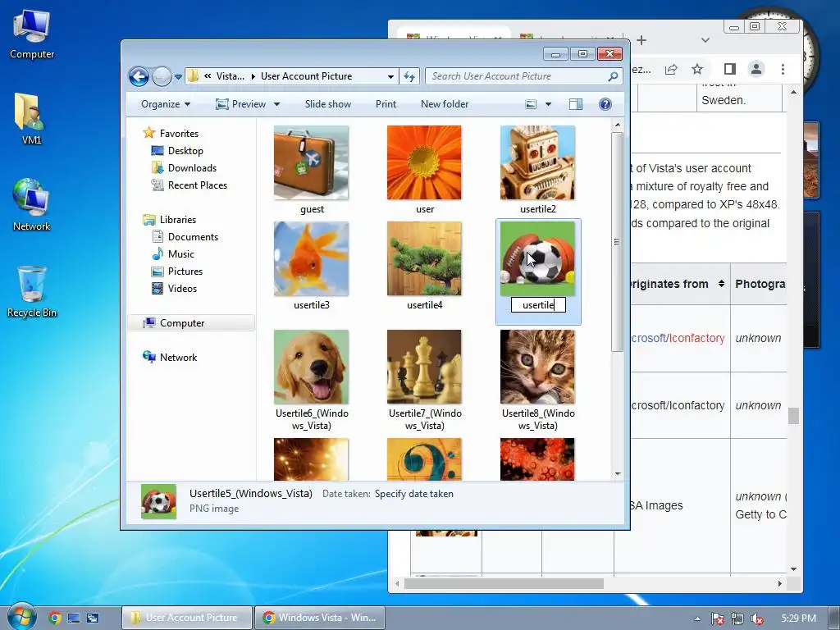840x630 pixels.
Task: Click the Vista... breadcrumb in address bar
Action: click(230, 76)
